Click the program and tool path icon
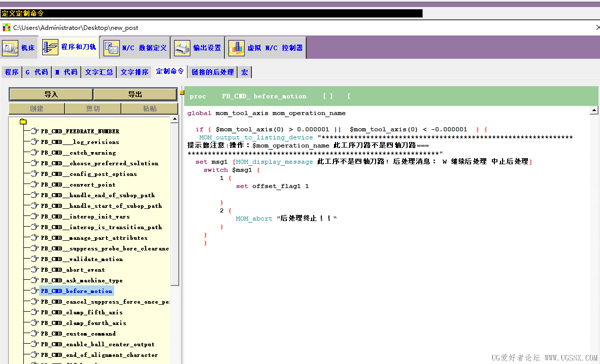This screenshot has width=600, height=364. 50,47
